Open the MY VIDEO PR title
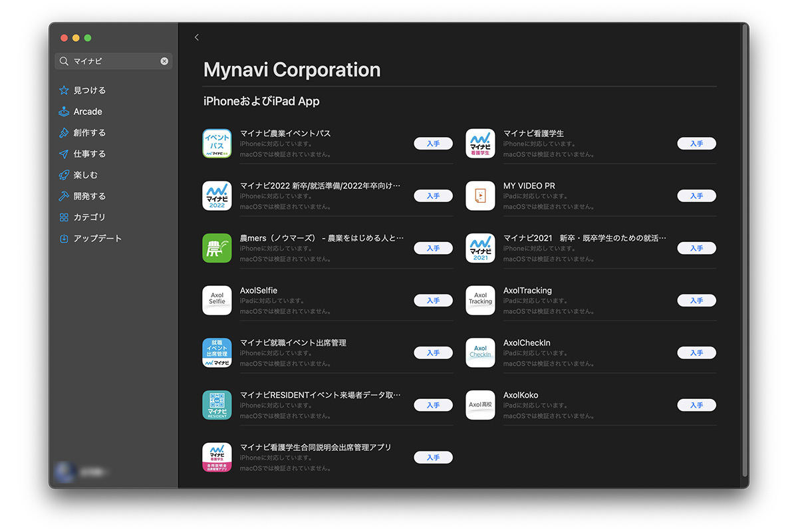This screenshot has height=532, width=798. click(x=529, y=186)
